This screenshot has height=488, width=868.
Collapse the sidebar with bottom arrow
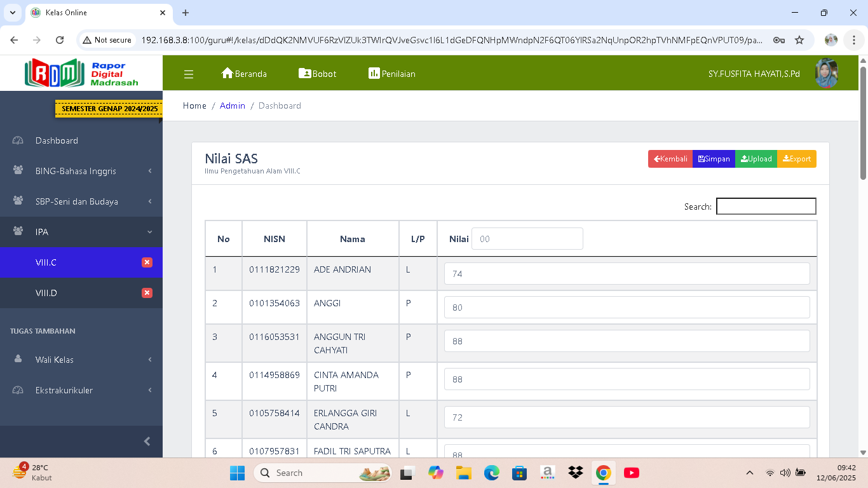(x=147, y=441)
